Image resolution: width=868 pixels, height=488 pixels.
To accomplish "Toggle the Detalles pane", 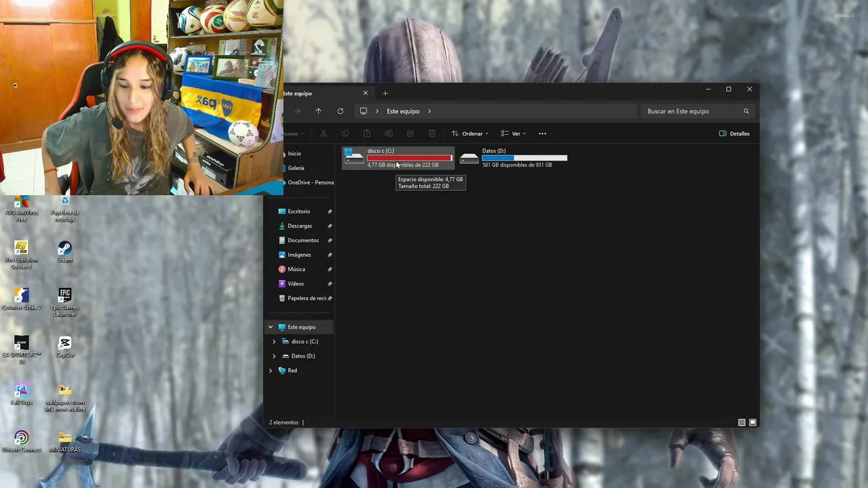I will click(734, 134).
